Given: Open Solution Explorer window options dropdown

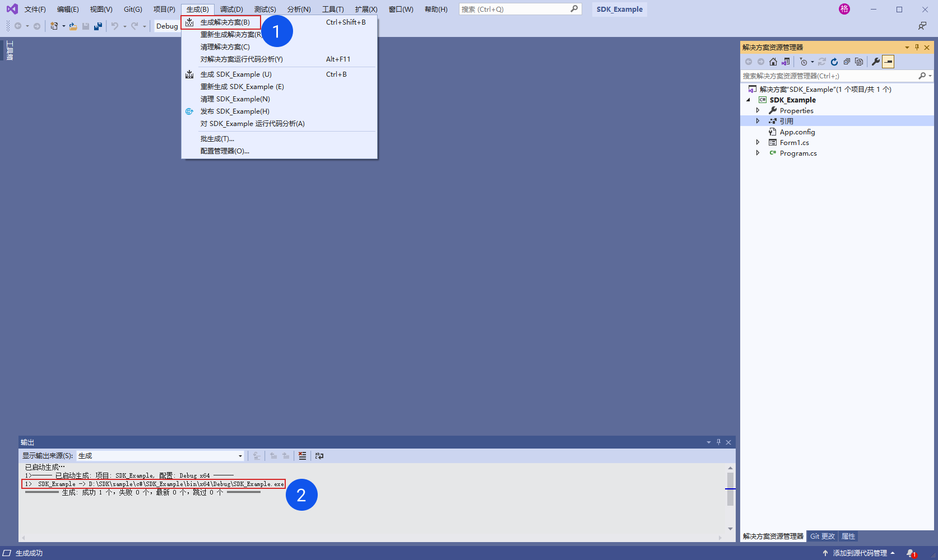Looking at the screenshot, I should pyautogui.click(x=907, y=47).
